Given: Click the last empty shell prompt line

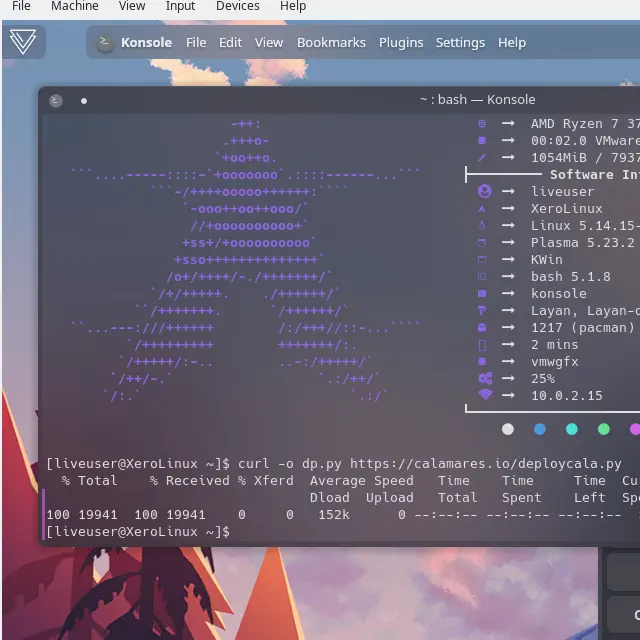Looking at the screenshot, I should pos(138,531).
